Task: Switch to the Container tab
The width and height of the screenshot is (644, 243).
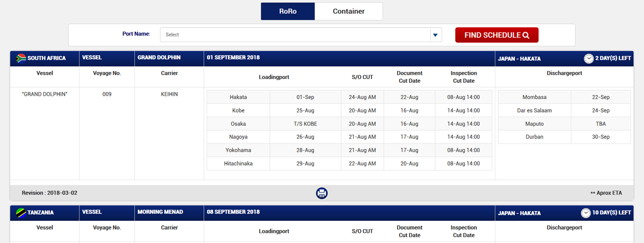Action: (348, 11)
